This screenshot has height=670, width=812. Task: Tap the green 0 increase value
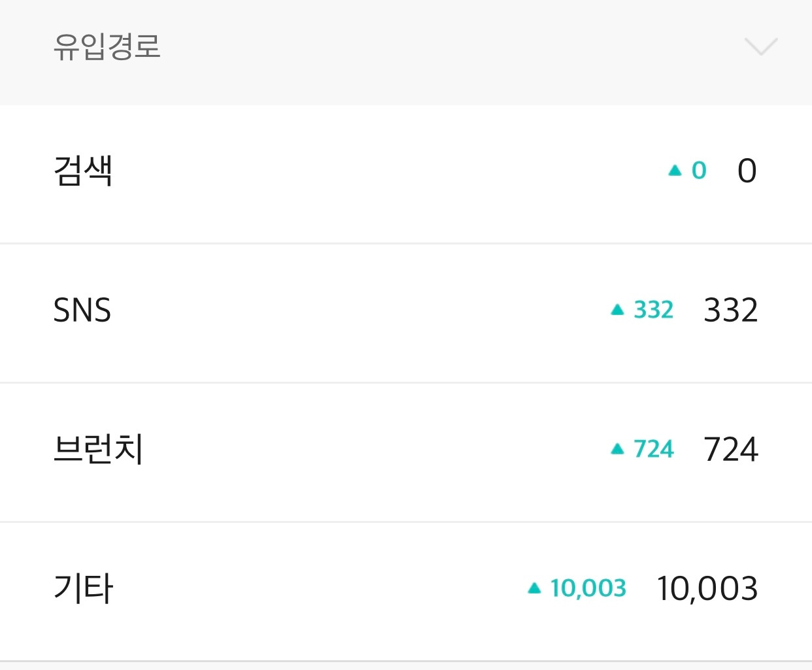[x=699, y=171]
